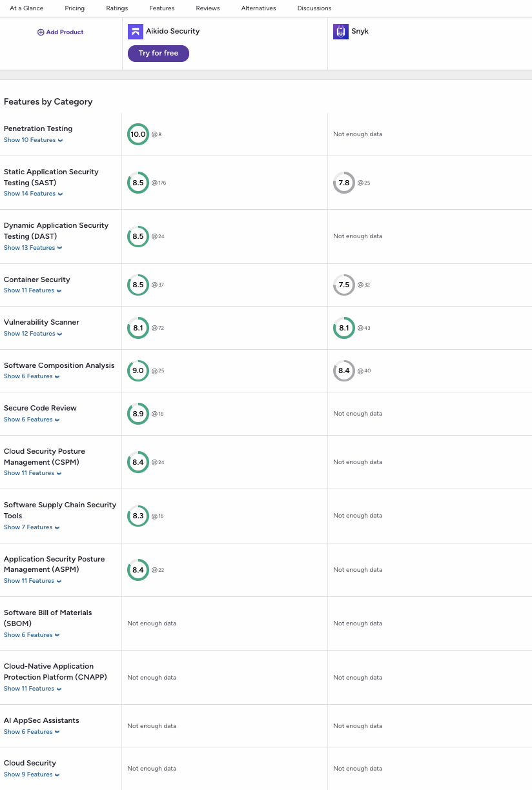Click the Penetration Testing 10.0 score ring
This screenshot has height=790, width=532.
click(x=138, y=134)
